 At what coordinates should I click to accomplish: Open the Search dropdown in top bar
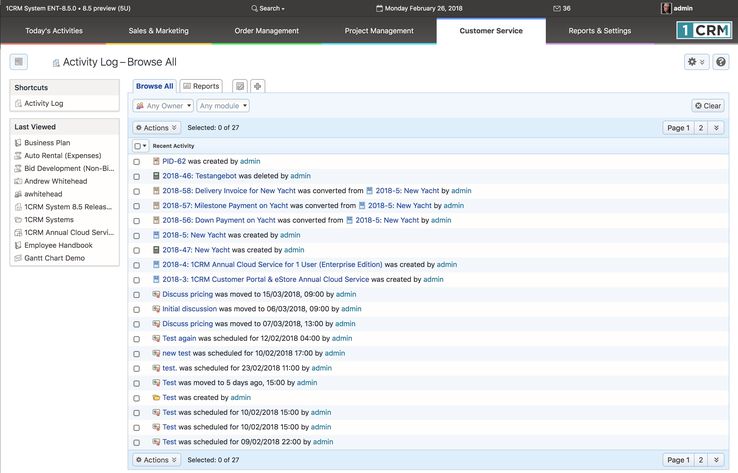point(268,8)
